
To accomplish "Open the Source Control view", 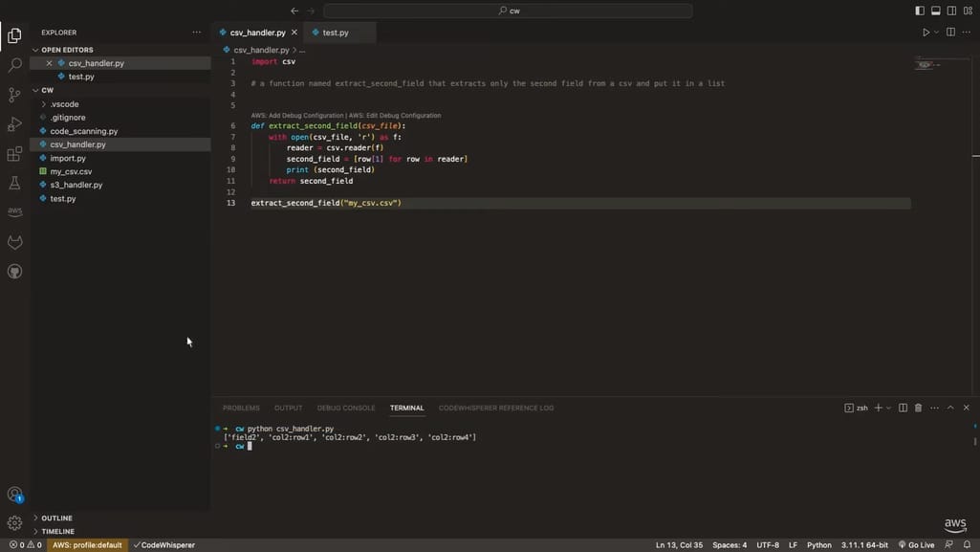I will (x=14, y=95).
